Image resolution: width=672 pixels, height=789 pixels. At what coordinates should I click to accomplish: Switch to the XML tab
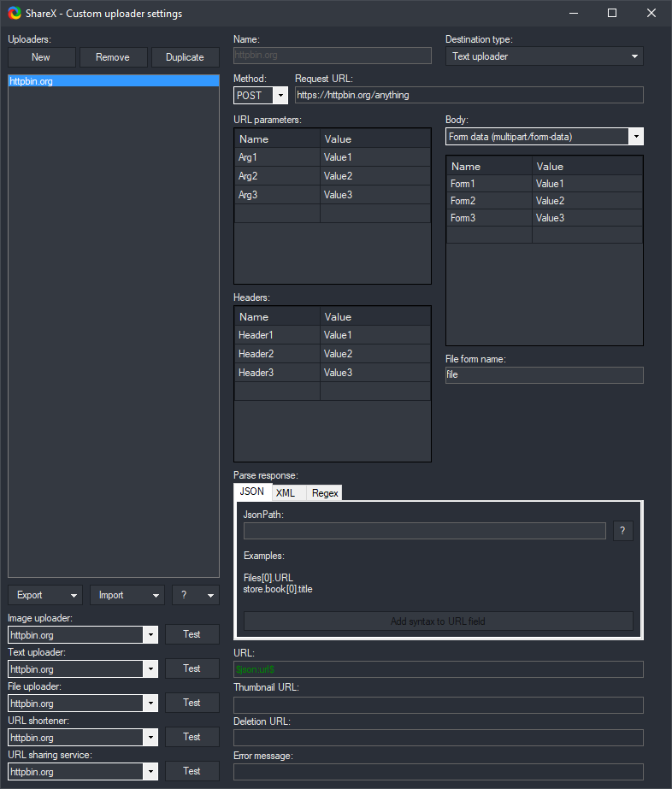pyautogui.click(x=286, y=493)
